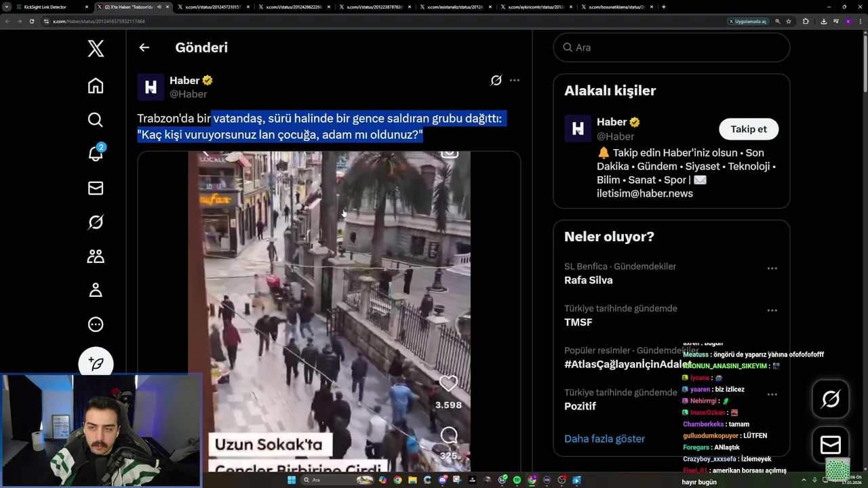Open File Explorer from the taskbar
Viewport: 868px width, 488px height.
click(x=412, y=480)
